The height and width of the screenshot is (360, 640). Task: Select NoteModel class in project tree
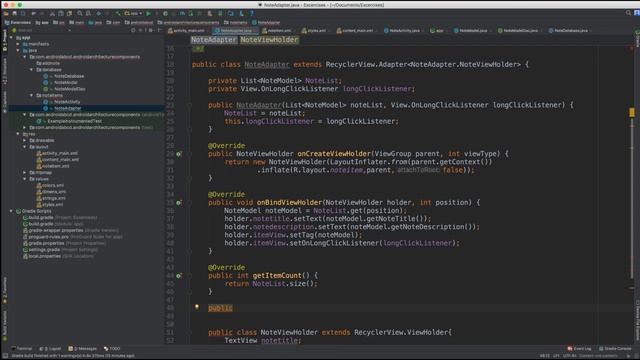point(66,82)
